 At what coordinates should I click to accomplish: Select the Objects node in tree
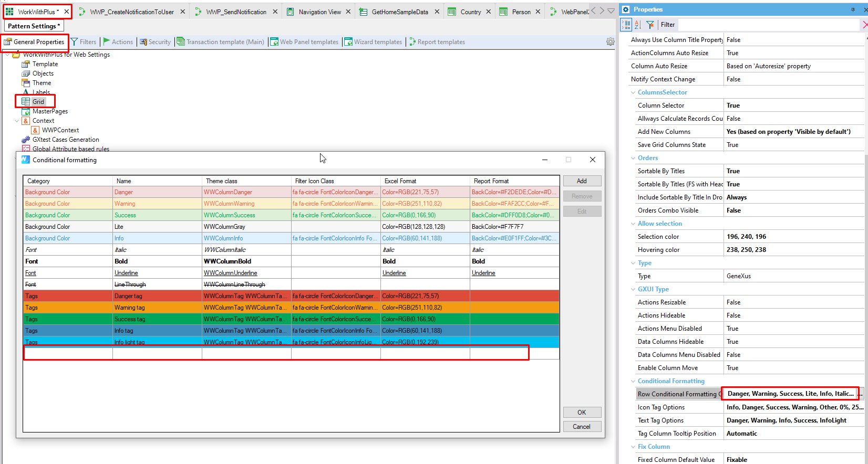click(x=43, y=73)
